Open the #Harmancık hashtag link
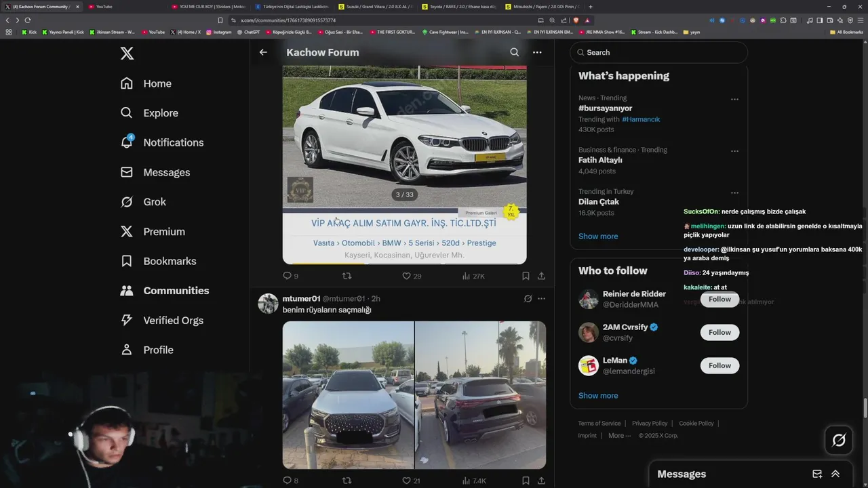This screenshot has width=868, height=488. click(641, 119)
